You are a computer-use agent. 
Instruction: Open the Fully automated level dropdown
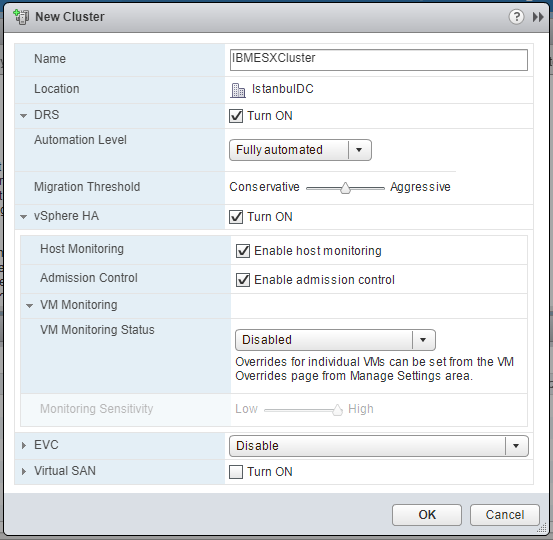tap(300, 150)
